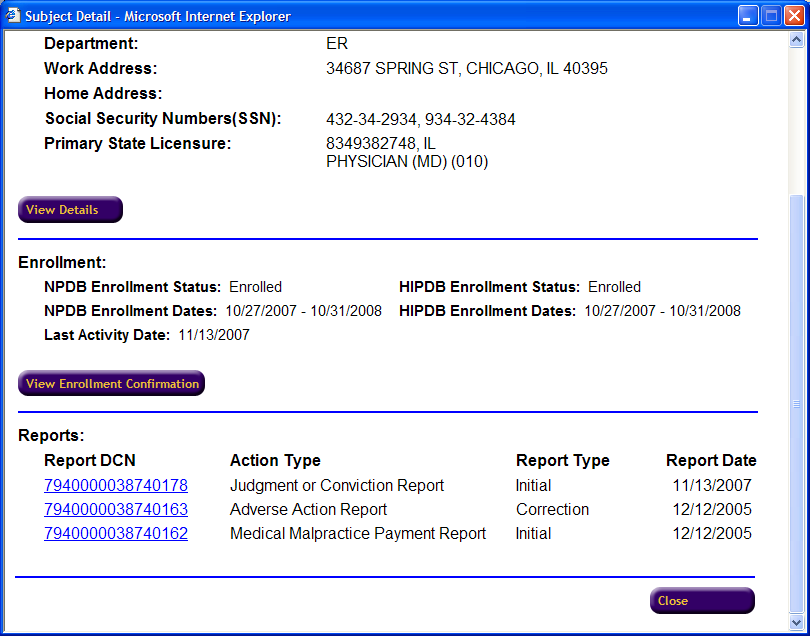
Task: Click Medical Malpractice Payment Report text
Action: (x=358, y=533)
